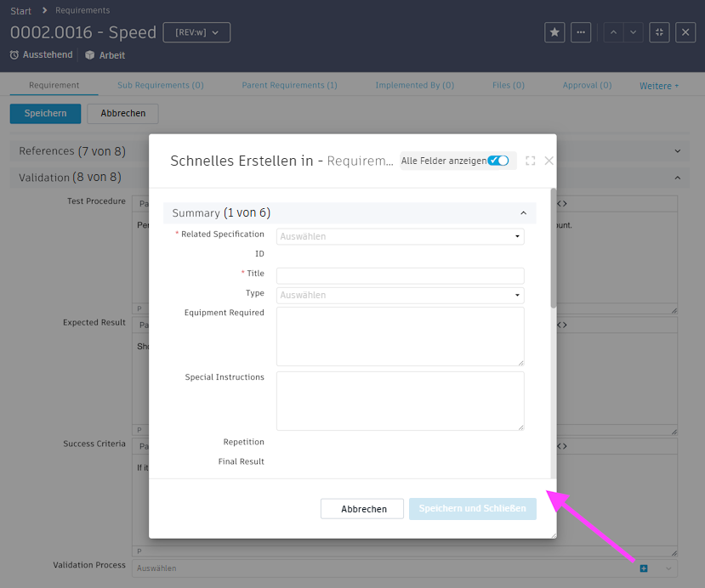Collapse the Summary section
Image resolution: width=705 pixels, height=588 pixels.
pyautogui.click(x=523, y=213)
